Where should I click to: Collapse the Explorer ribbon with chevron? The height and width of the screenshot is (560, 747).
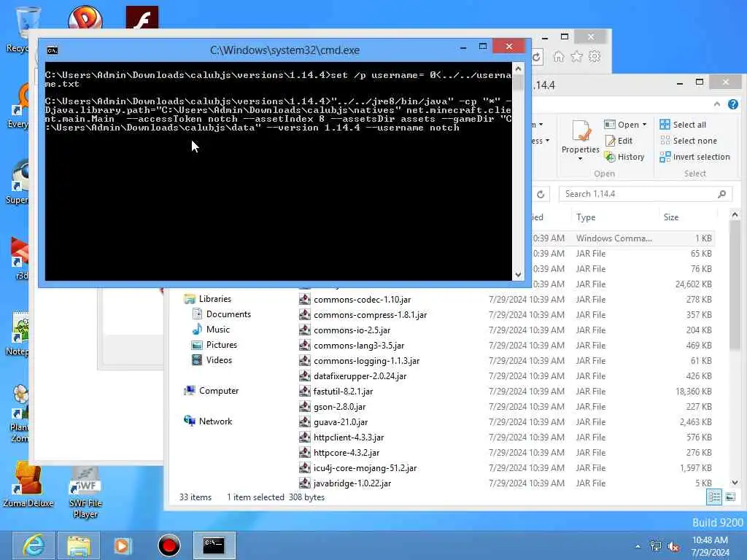tap(717, 104)
